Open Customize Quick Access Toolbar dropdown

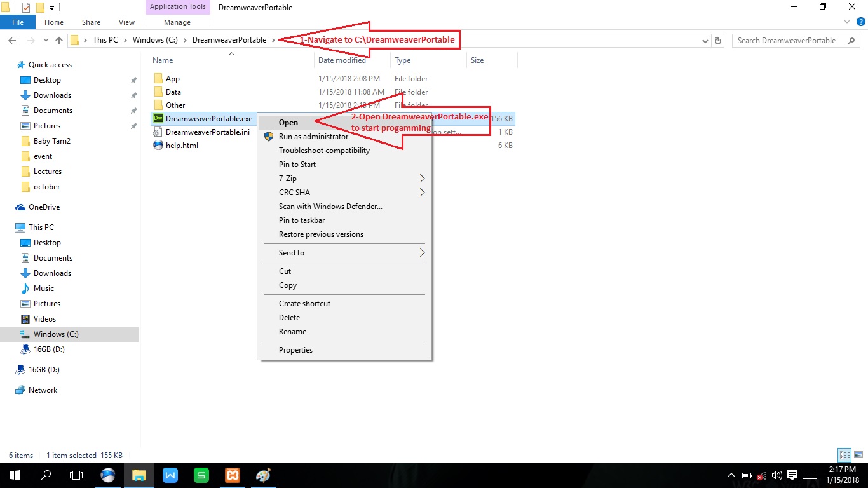point(51,8)
